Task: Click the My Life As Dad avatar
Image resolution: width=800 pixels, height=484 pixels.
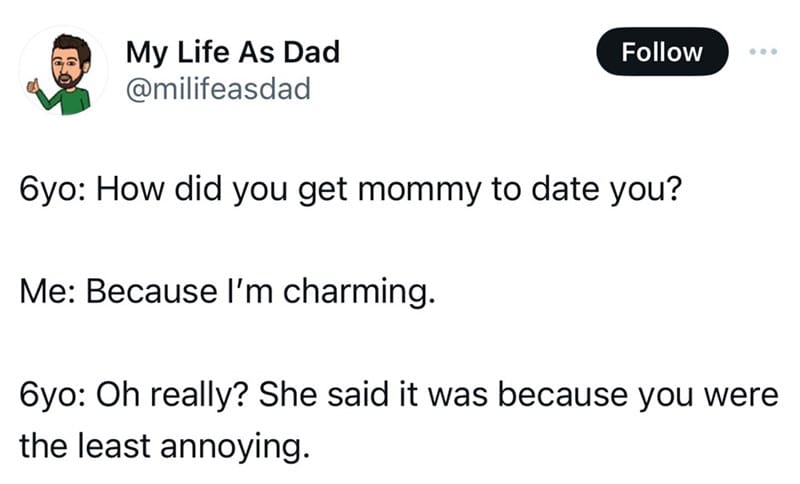Action: click(63, 71)
